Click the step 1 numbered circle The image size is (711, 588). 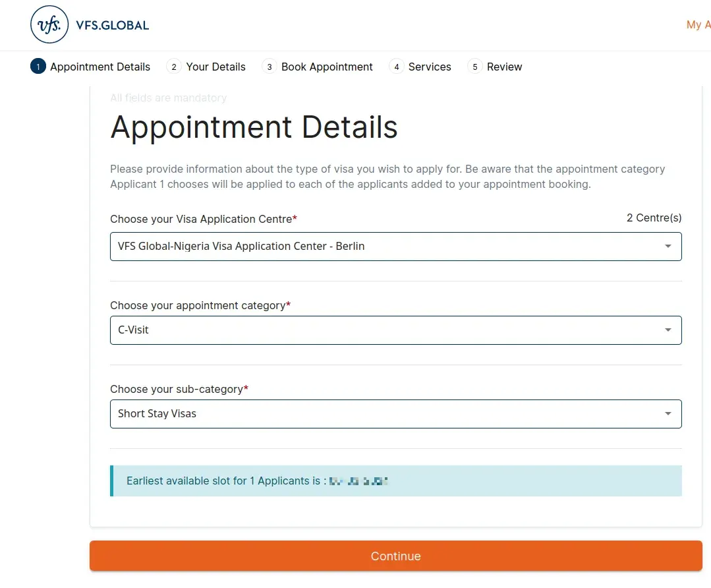(x=38, y=67)
